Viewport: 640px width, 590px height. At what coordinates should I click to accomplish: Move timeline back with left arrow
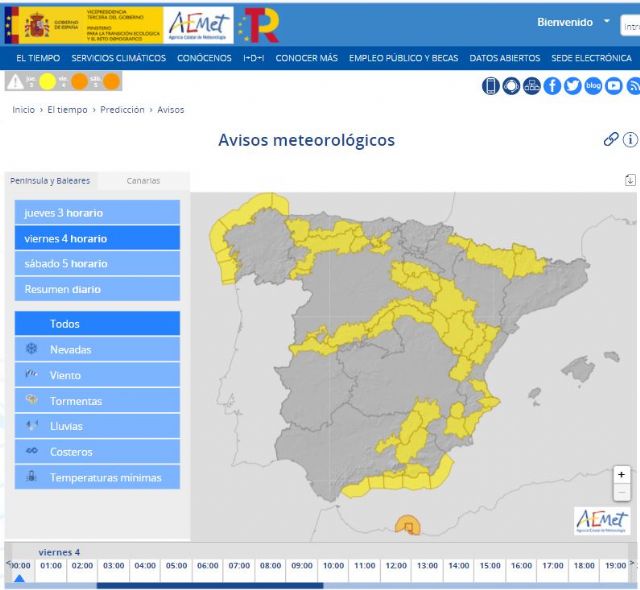pos(8,563)
